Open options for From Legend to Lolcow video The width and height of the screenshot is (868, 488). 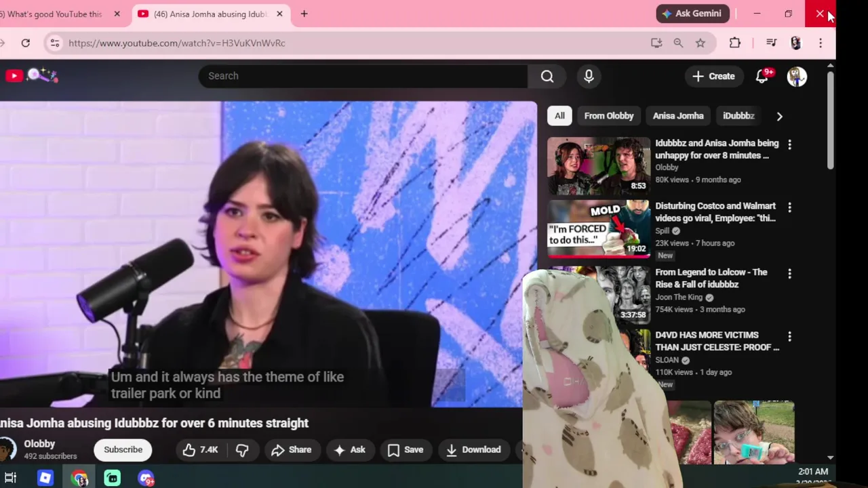point(789,273)
